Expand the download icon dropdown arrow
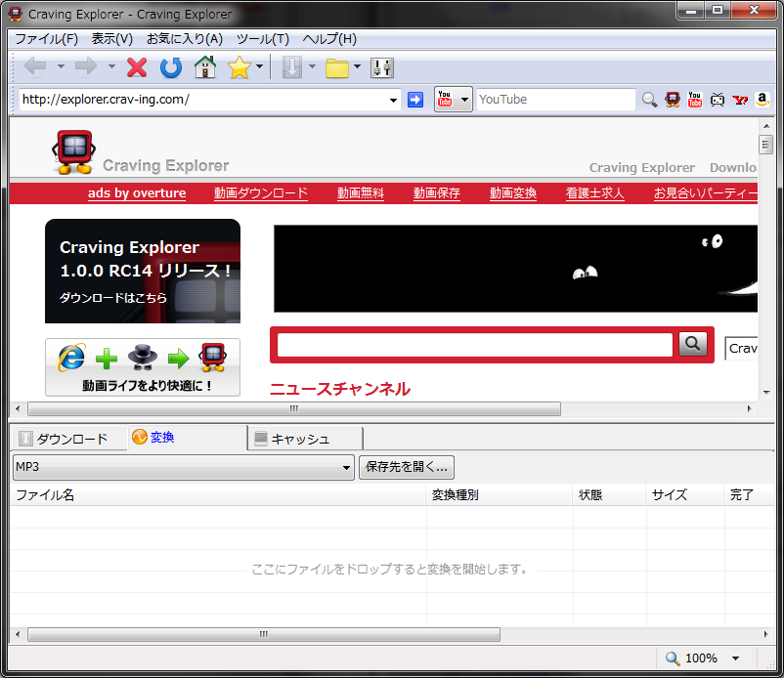784x678 pixels. tap(312, 66)
